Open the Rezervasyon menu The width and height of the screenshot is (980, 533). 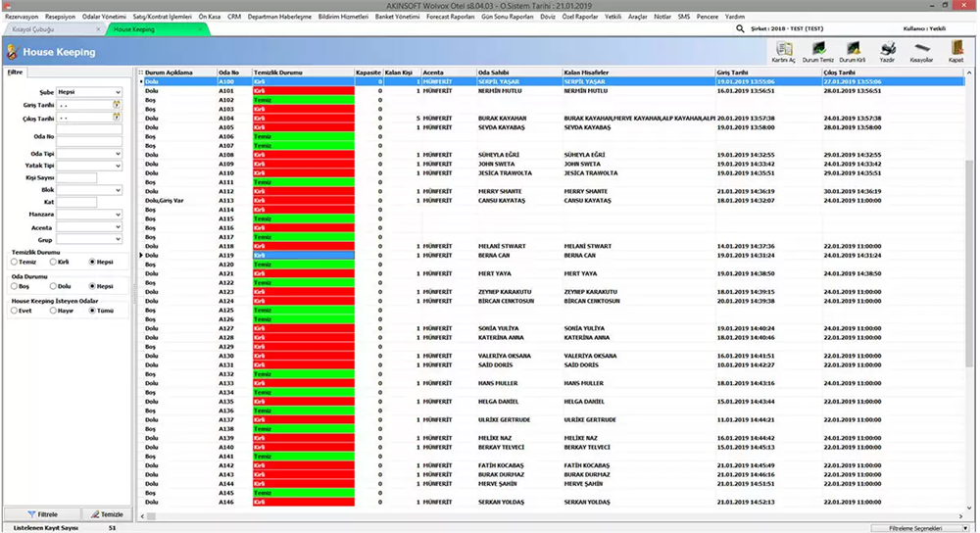pos(22,17)
